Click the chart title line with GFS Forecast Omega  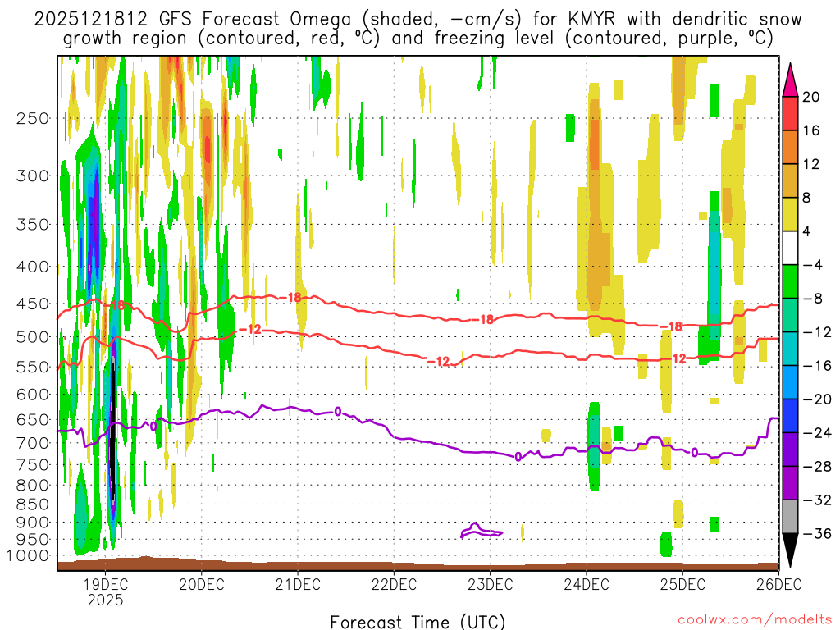click(x=418, y=20)
